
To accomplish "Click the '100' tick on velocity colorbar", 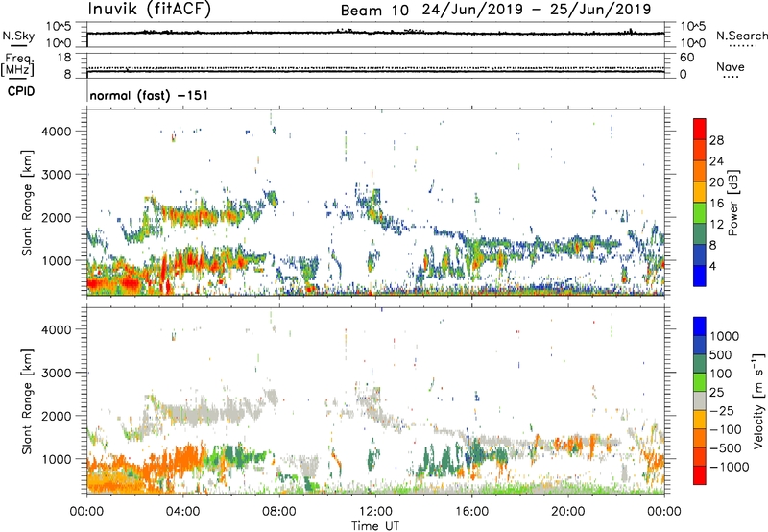I will pyautogui.click(x=721, y=374).
